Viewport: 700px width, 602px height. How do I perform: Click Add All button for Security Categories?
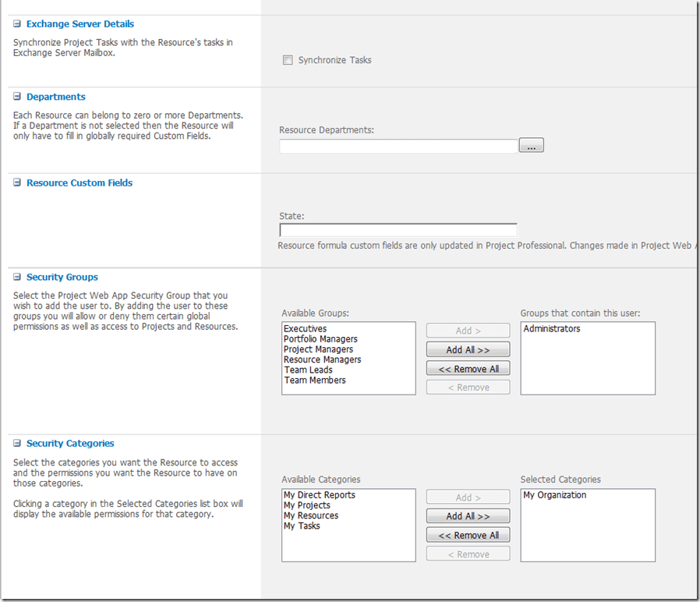click(468, 516)
